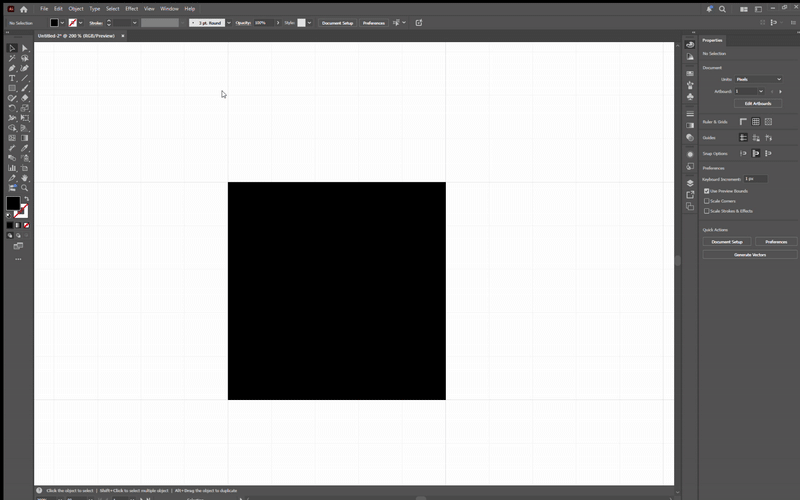
Task: Toggle smart guides button
Action: (x=768, y=138)
